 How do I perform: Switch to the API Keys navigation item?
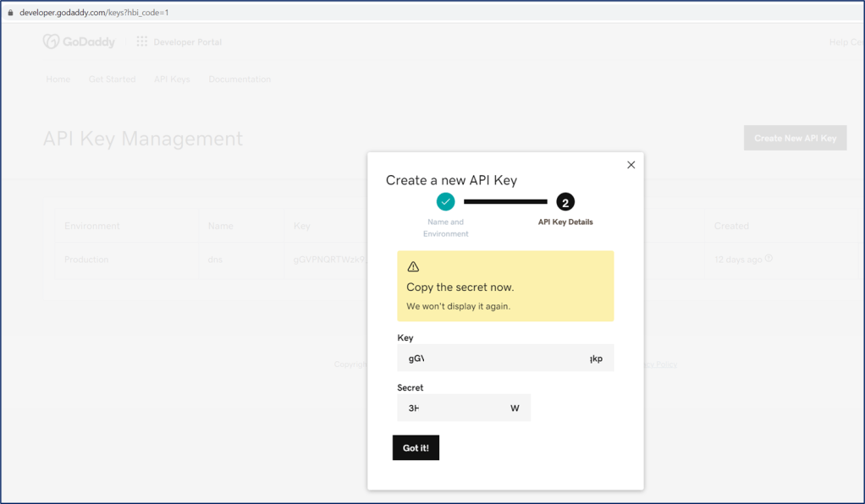172,79
